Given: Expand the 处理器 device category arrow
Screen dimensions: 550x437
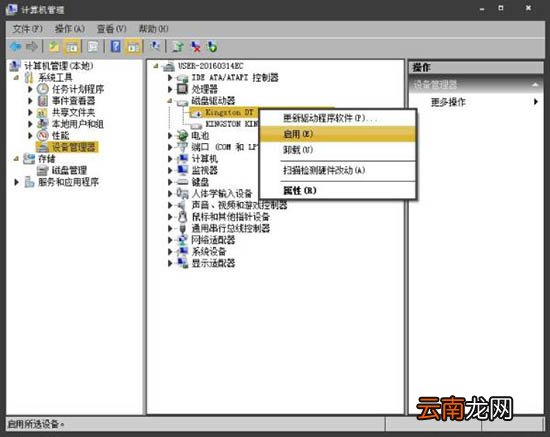Looking at the screenshot, I should (x=170, y=89).
